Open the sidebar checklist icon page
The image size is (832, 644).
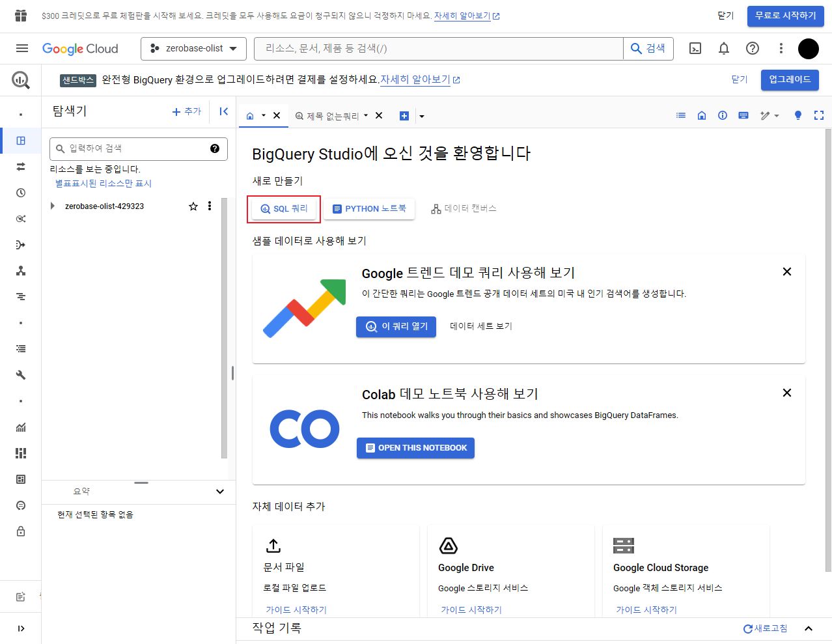(21, 349)
